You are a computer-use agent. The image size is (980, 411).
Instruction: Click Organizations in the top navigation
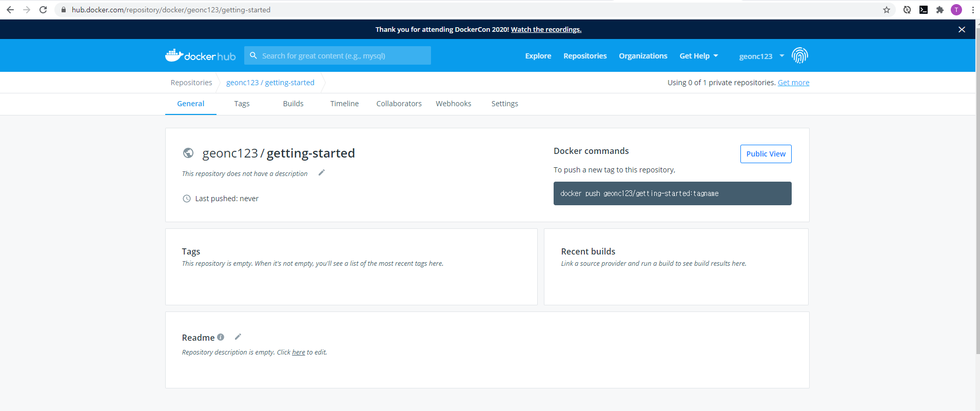(643, 56)
